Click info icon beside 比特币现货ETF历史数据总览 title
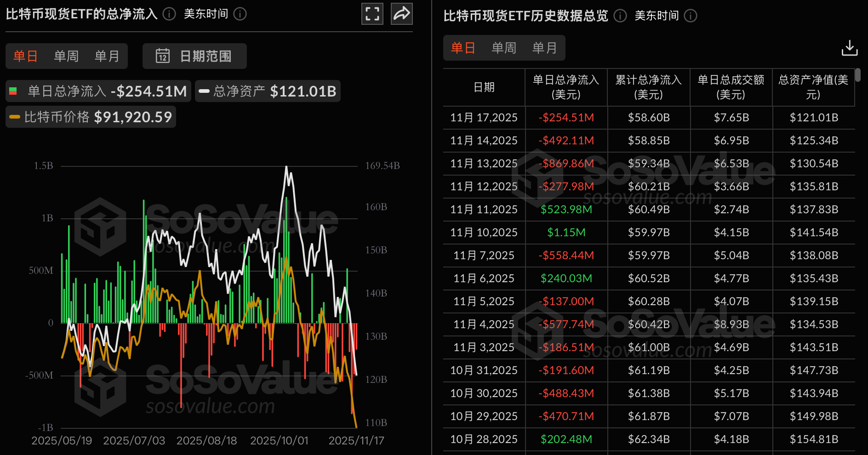Screen dimensions: 868x455 point(620,16)
